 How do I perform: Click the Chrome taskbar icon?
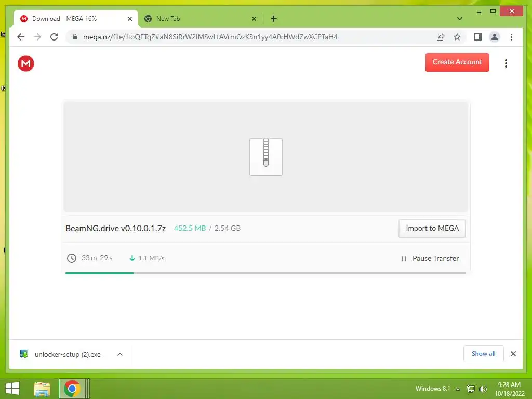[x=72, y=389]
